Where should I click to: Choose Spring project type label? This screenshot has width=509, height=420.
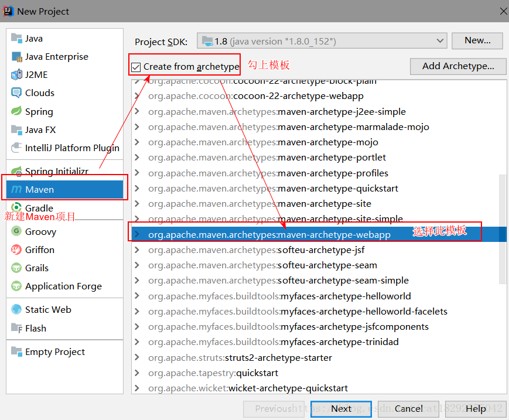coord(39,112)
